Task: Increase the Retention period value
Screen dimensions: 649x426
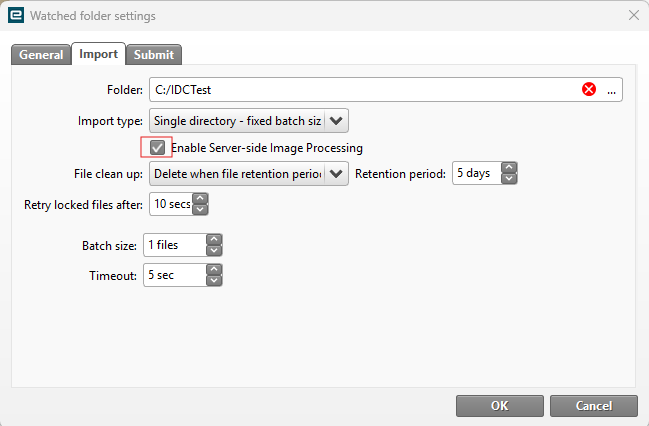Action: [x=509, y=168]
